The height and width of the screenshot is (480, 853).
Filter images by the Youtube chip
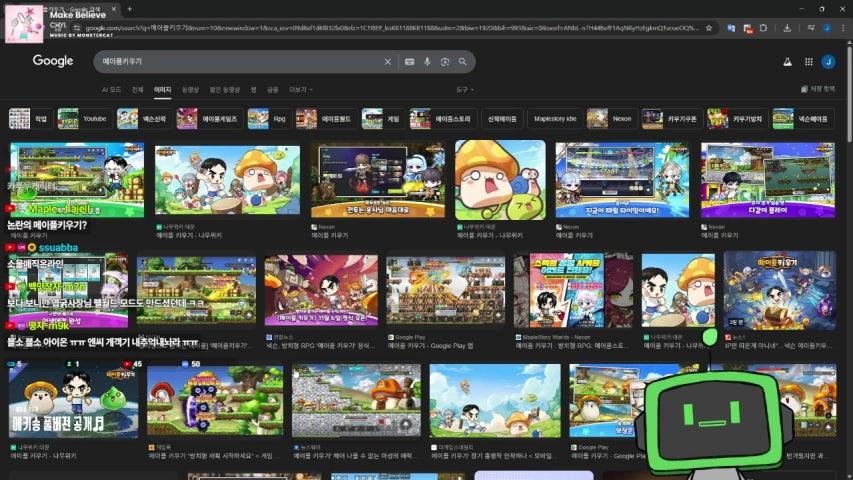[x=84, y=119]
